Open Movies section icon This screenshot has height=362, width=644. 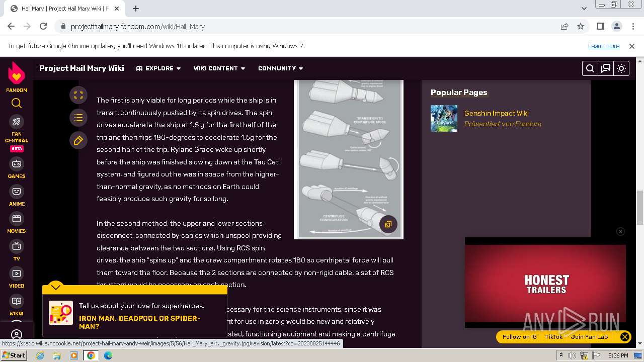[17, 219]
